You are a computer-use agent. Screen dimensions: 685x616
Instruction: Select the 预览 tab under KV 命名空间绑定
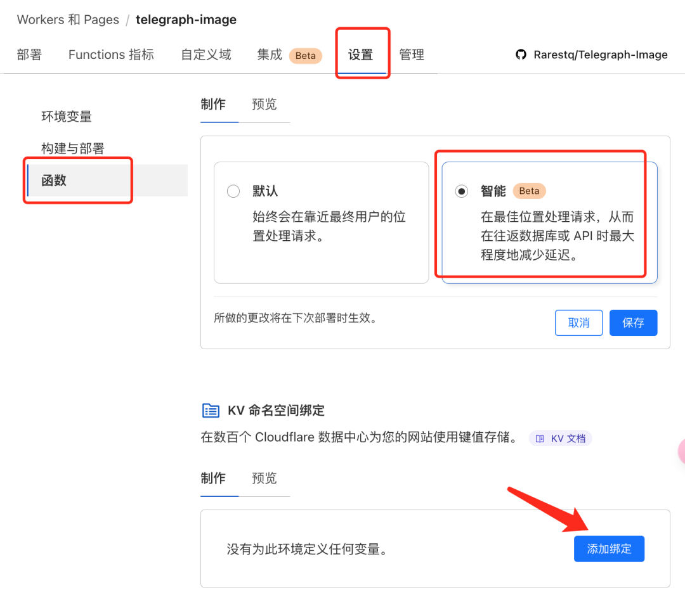point(264,478)
